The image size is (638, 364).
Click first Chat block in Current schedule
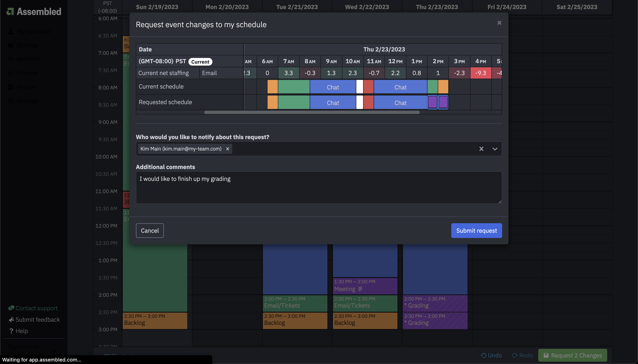(333, 87)
